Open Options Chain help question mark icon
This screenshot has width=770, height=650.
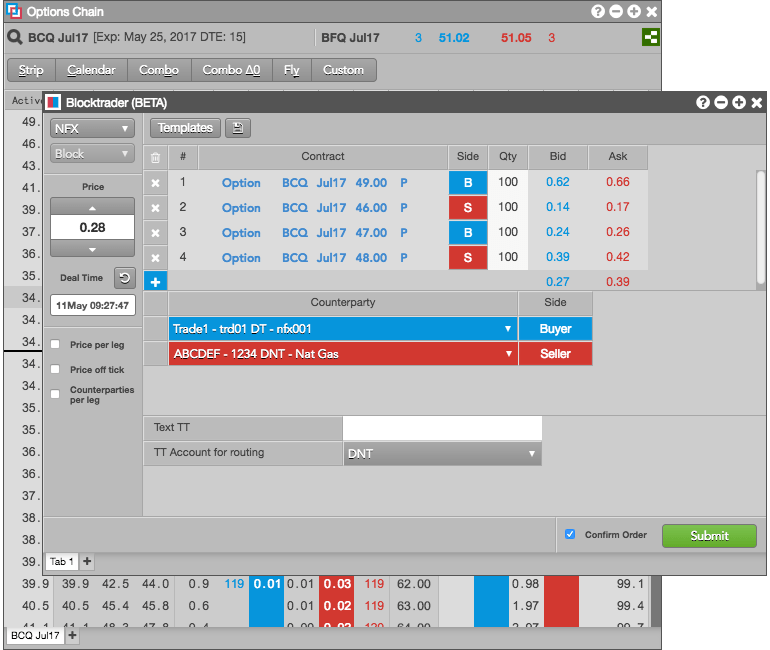click(598, 11)
